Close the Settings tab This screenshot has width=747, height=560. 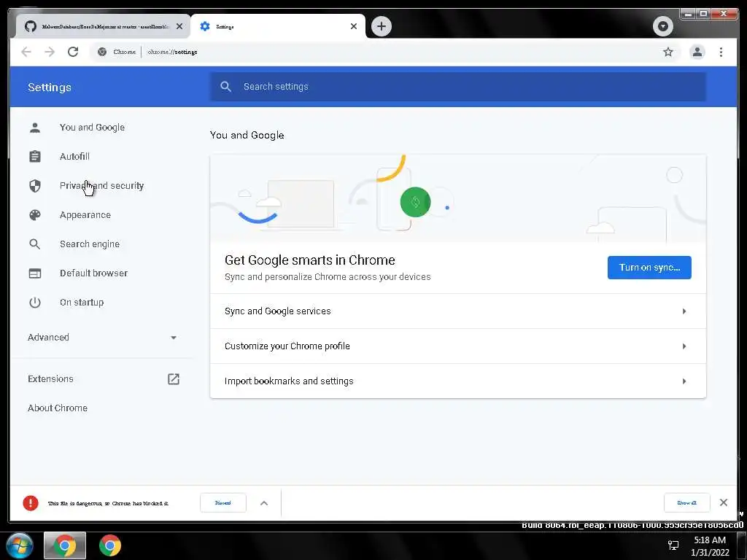tap(354, 26)
